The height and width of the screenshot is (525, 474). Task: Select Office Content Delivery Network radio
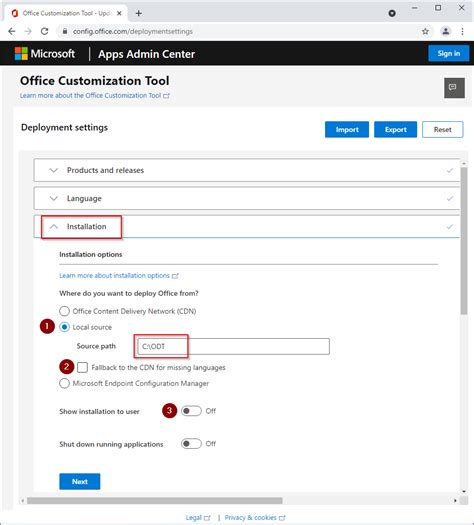pos(64,311)
